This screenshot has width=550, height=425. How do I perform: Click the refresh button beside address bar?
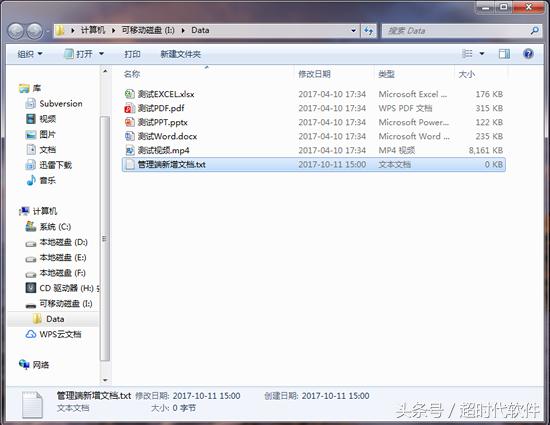click(x=368, y=31)
